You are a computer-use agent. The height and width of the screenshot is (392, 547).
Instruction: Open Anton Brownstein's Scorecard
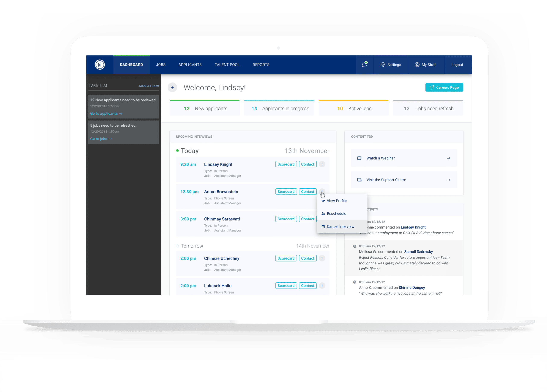pyautogui.click(x=286, y=191)
